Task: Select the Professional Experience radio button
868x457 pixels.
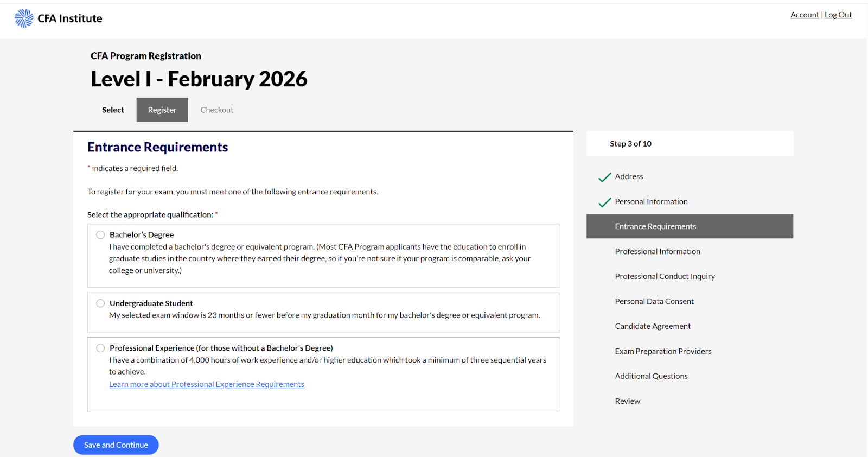Action: 100,348
